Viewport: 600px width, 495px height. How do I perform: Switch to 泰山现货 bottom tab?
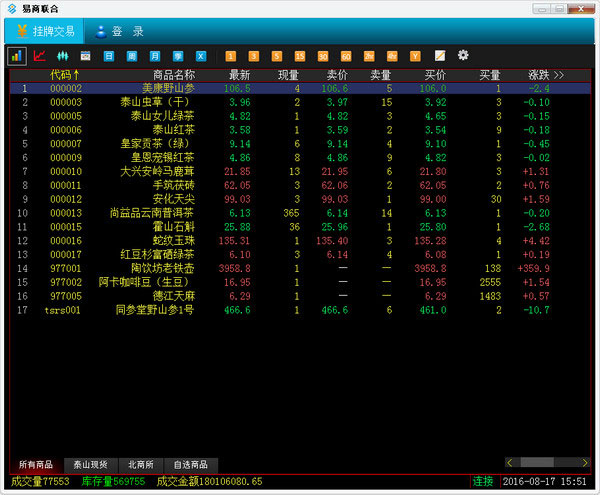tap(91, 465)
